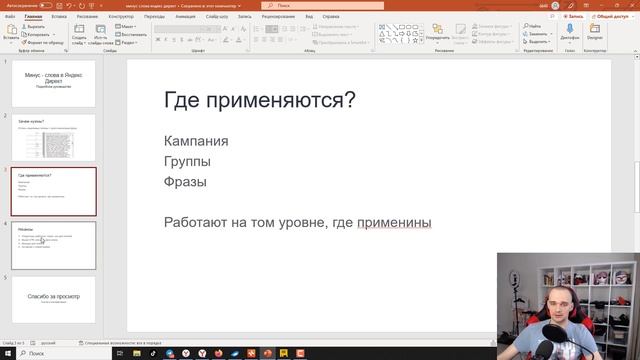Click Reset (Восстановить) slide button
This screenshot has width=640, height=360.
[x=131, y=35]
